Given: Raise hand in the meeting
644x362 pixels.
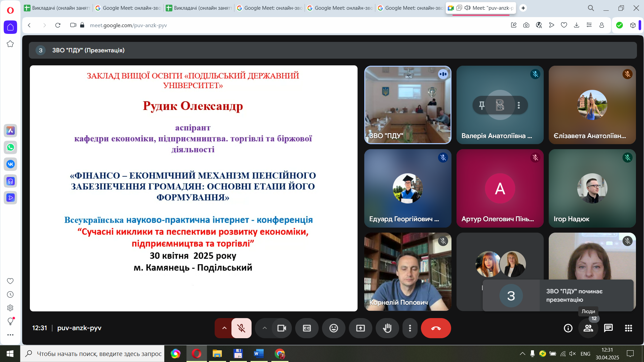Looking at the screenshot, I should coord(387,328).
